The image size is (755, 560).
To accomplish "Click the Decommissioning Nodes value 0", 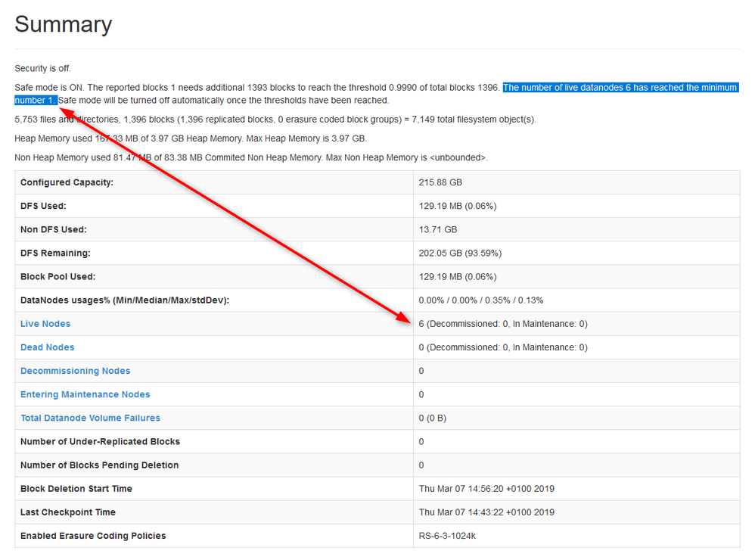I will (x=421, y=371).
